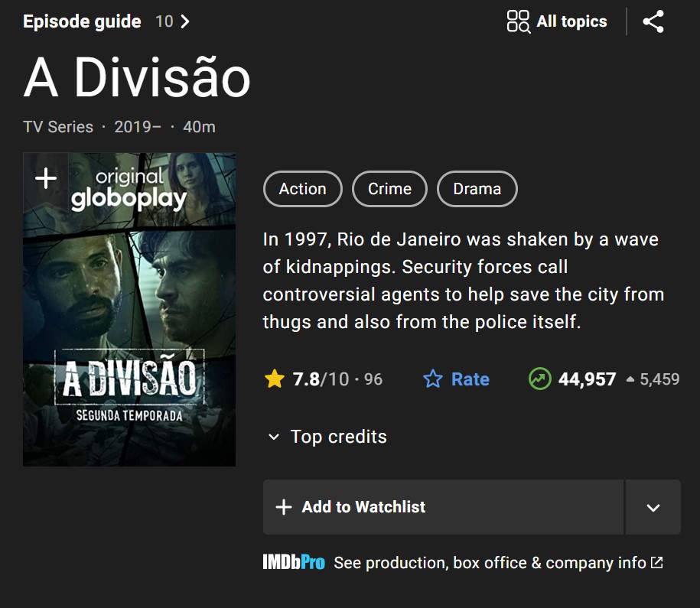
Task: Click the IMDbPro logo
Action: (294, 562)
